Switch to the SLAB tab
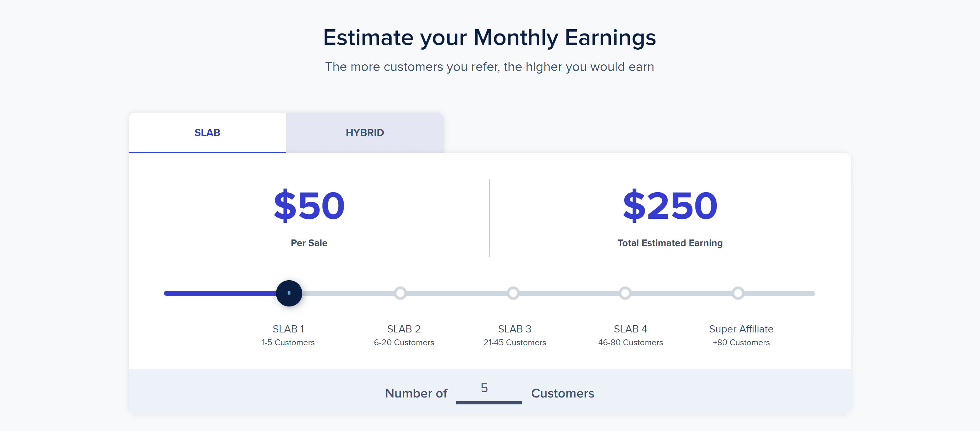Screen dimensions: 980x431 coord(207,132)
